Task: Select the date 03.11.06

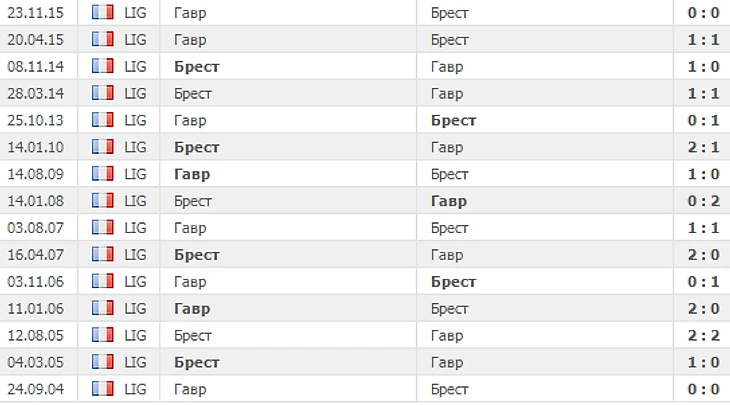Action: [35, 282]
